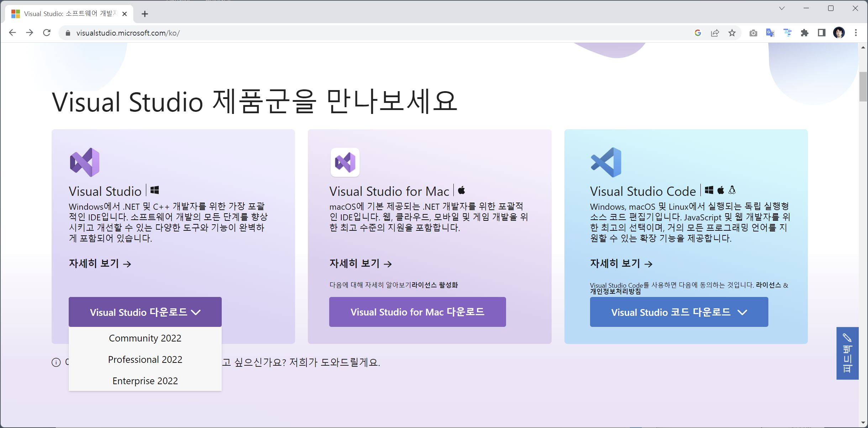Viewport: 868px width, 428px height.
Task: Click the scrollbar down arrow
Action: click(863, 423)
